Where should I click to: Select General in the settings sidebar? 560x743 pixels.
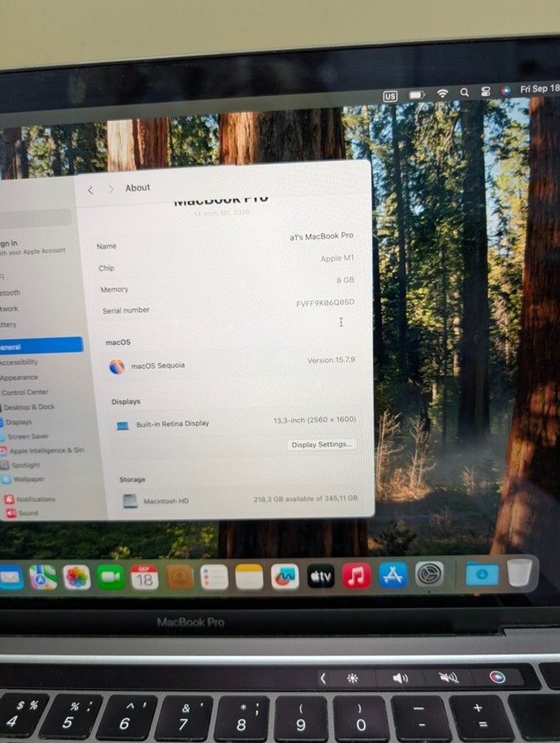(x=40, y=346)
